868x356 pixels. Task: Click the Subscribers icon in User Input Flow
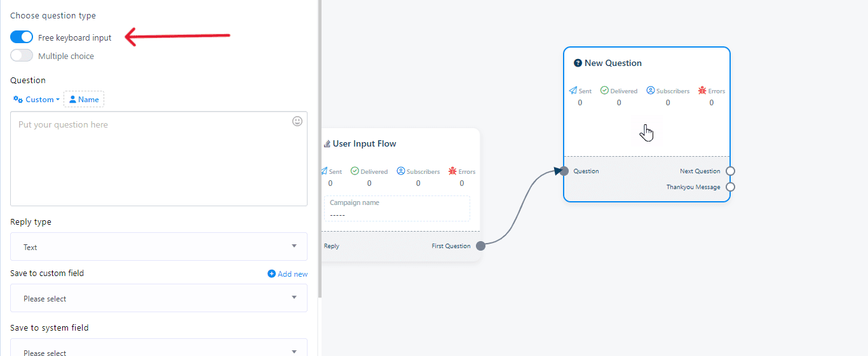(x=401, y=171)
